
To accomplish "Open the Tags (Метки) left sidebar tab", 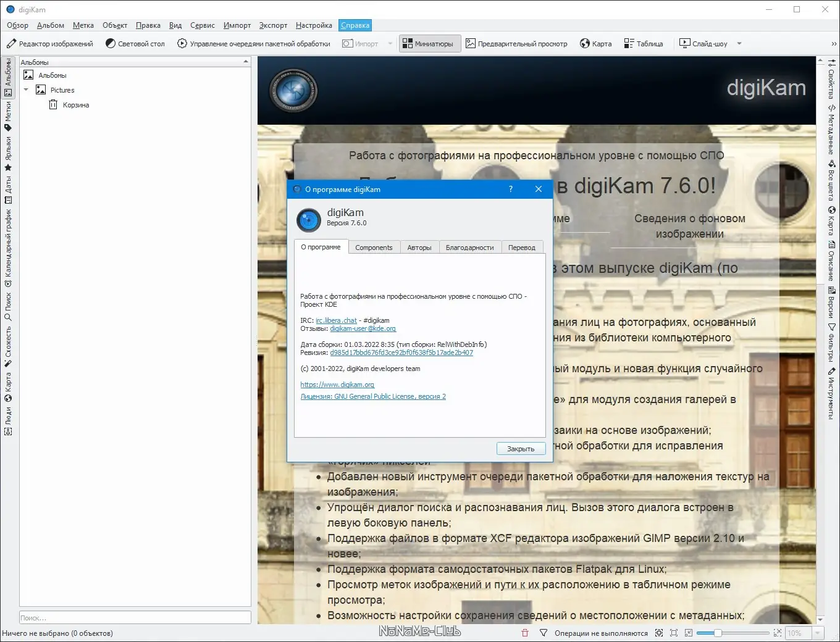I will 8,116.
